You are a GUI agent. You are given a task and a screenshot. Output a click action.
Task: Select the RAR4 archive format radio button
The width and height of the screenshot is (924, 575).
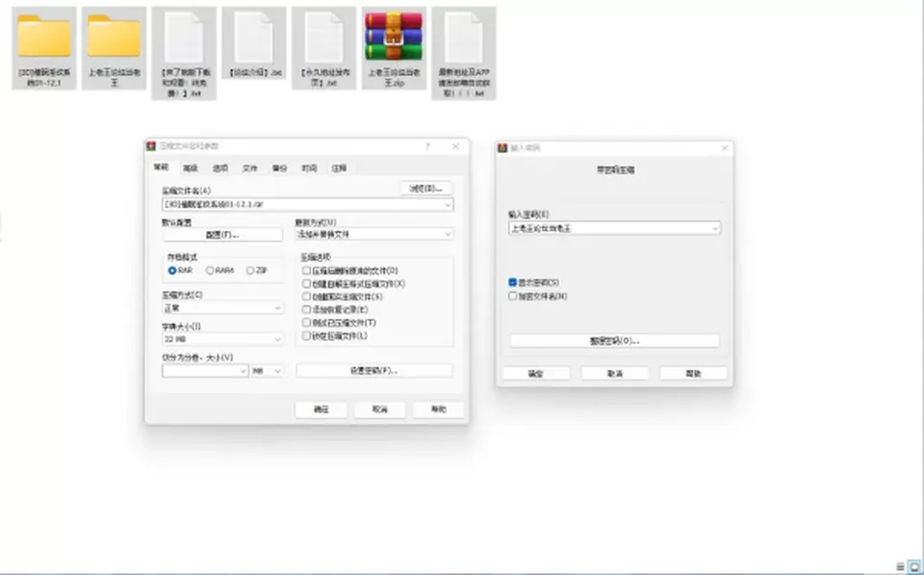pos(210,271)
